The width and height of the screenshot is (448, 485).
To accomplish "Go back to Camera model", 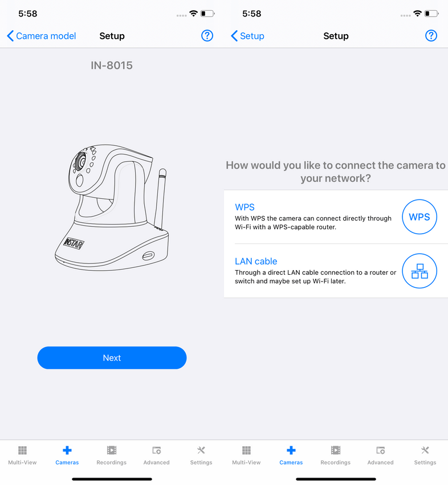I will (x=41, y=36).
